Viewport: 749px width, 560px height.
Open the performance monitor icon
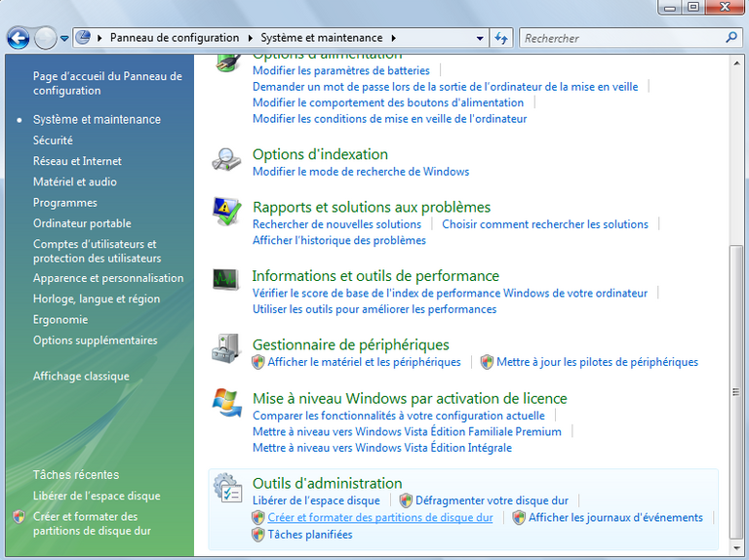pyautogui.click(x=226, y=279)
